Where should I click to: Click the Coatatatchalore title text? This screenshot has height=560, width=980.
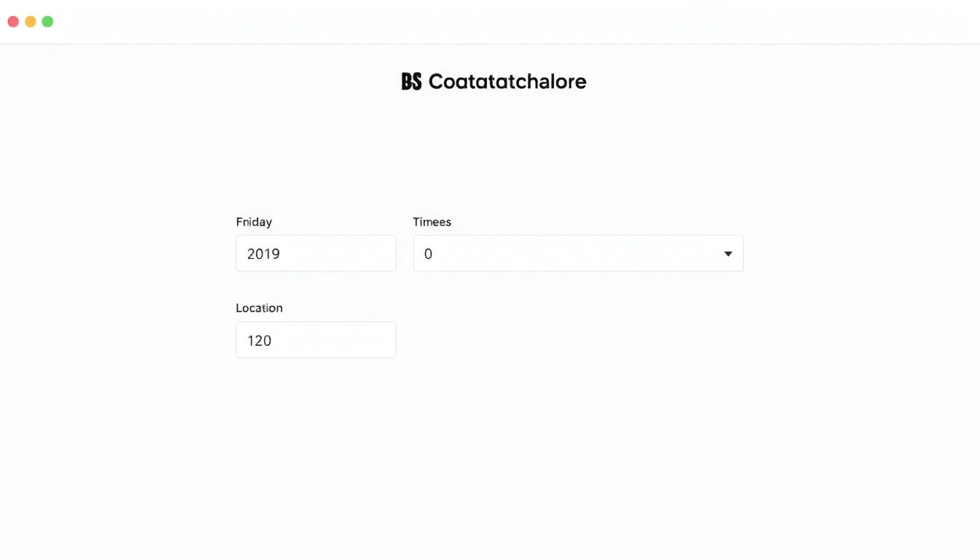tap(507, 81)
